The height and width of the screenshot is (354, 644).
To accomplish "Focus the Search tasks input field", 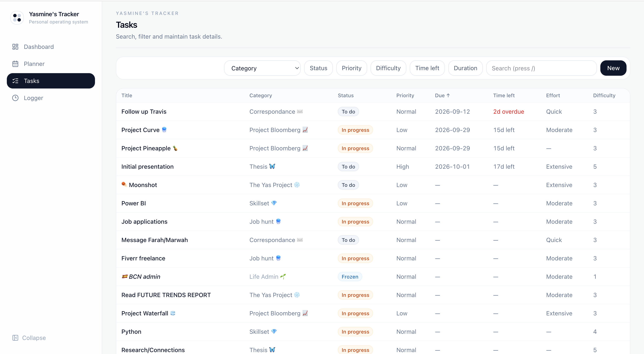I will point(541,68).
